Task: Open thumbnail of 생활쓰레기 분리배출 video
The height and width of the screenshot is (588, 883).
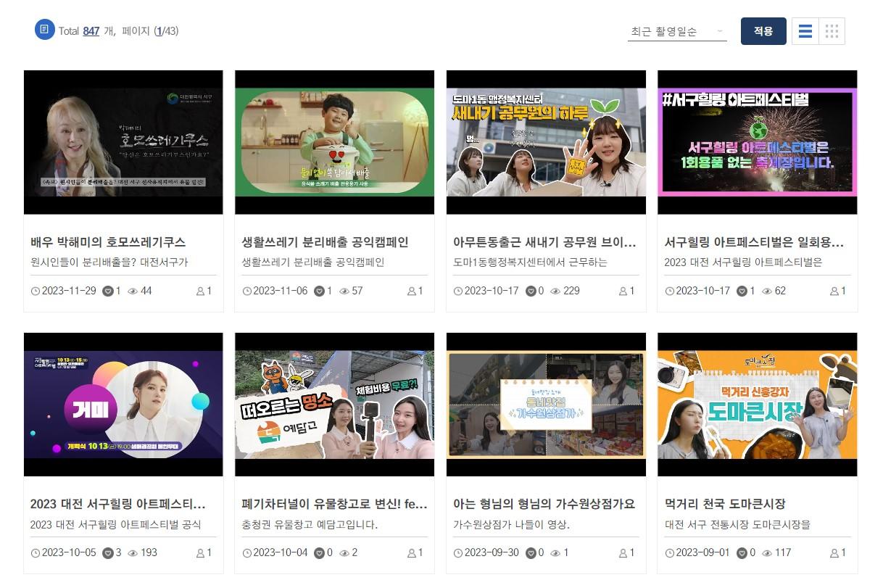Action: (334, 142)
